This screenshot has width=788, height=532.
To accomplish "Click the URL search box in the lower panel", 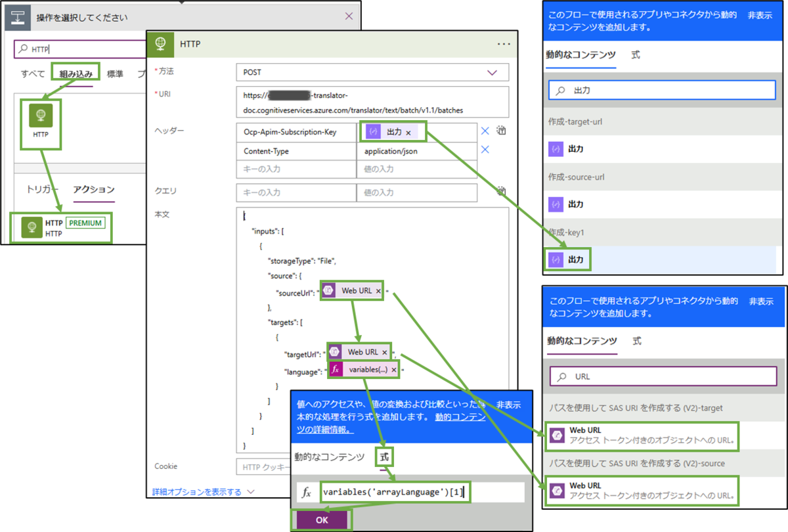I will pos(663,376).
